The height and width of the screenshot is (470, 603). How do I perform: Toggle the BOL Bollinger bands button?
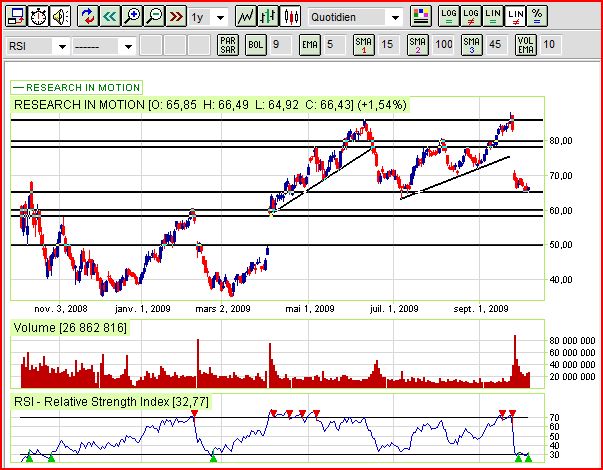pyautogui.click(x=256, y=45)
